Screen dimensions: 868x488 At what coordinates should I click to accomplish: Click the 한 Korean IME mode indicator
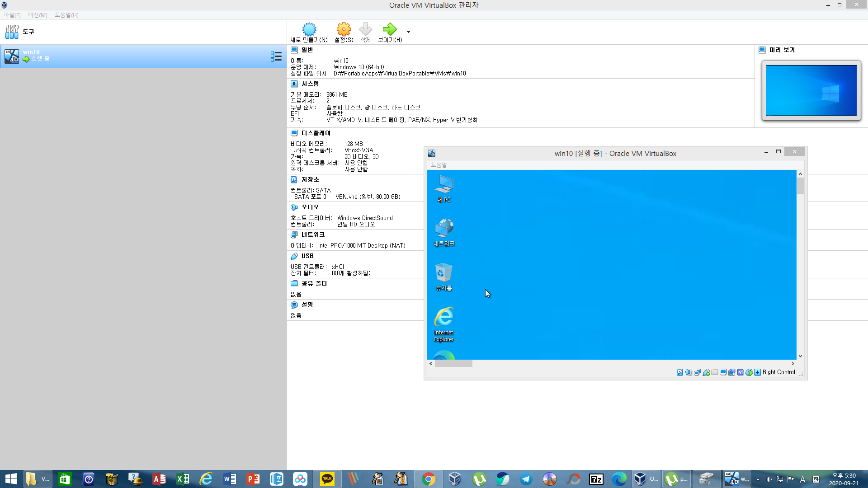816,479
